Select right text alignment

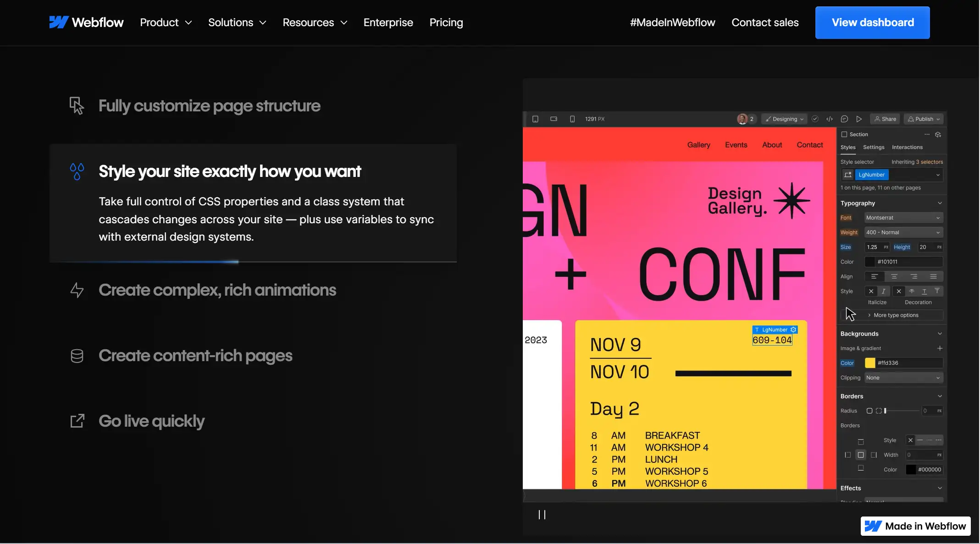914,276
